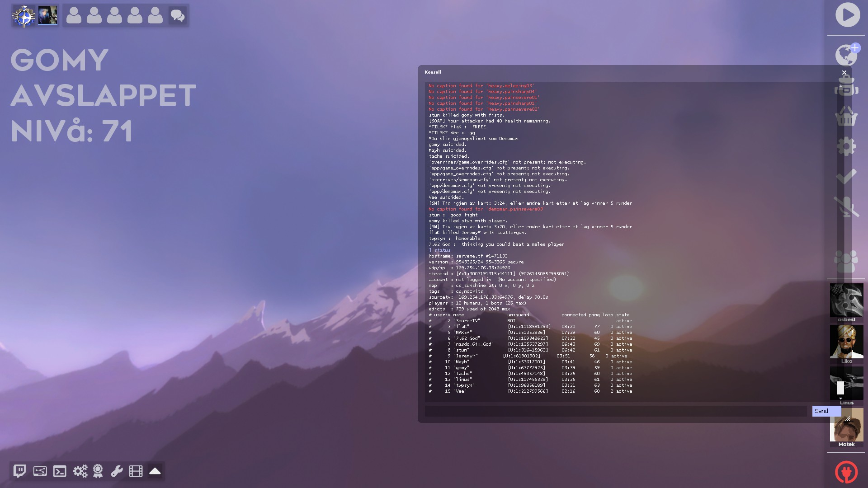Screen dimensions: 868x488
Task: Click the red disconnect plug icon
Action: [x=846, y=472]
